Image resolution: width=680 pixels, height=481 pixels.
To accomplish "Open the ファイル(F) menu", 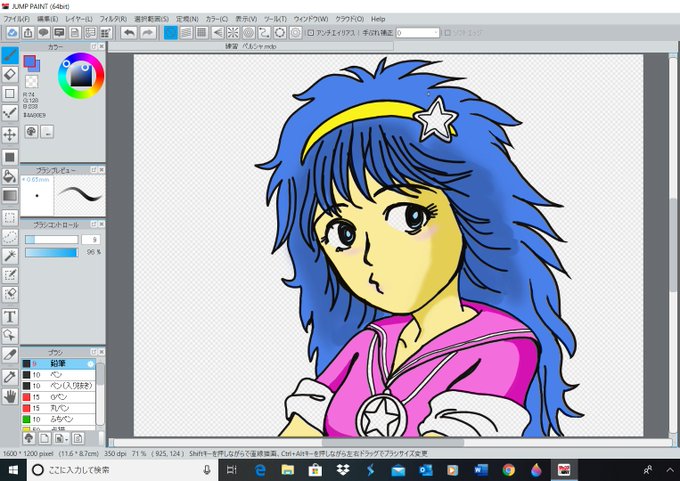I will point(17,19).
